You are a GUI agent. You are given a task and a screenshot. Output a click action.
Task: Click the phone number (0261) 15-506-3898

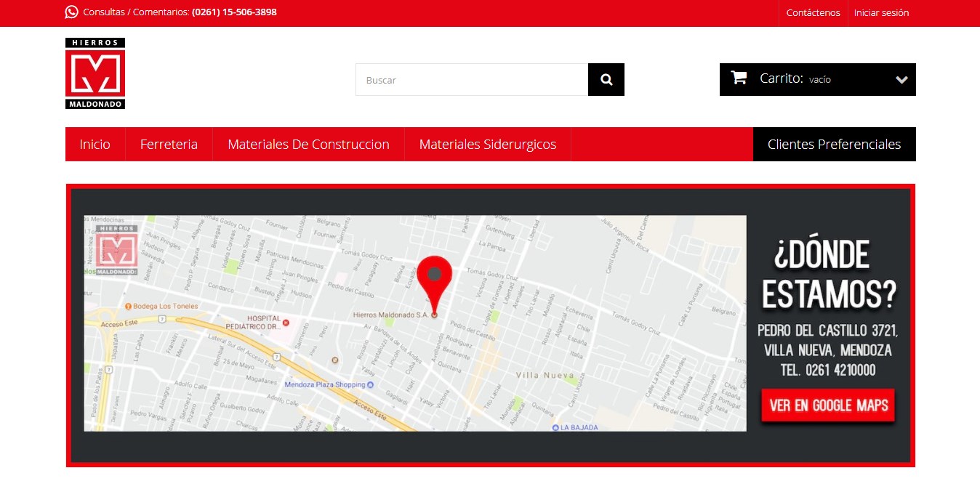click(234, 12)
